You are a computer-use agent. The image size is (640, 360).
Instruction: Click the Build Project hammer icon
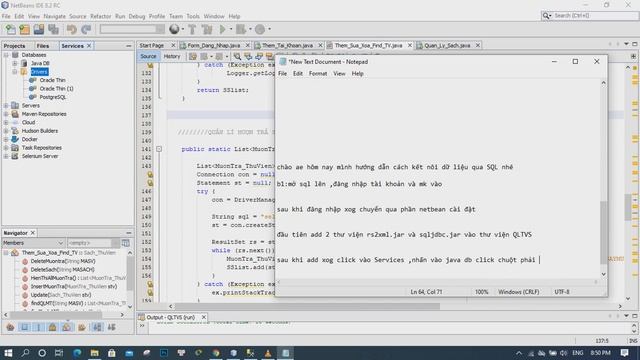[x=192, y=29]
